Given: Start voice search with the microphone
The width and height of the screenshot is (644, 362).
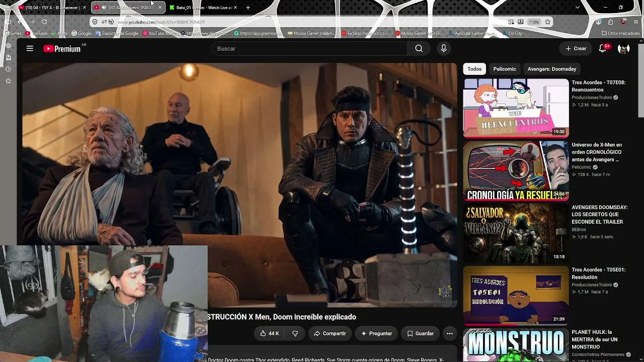Looking at the screenshot, I should point(443,48).
